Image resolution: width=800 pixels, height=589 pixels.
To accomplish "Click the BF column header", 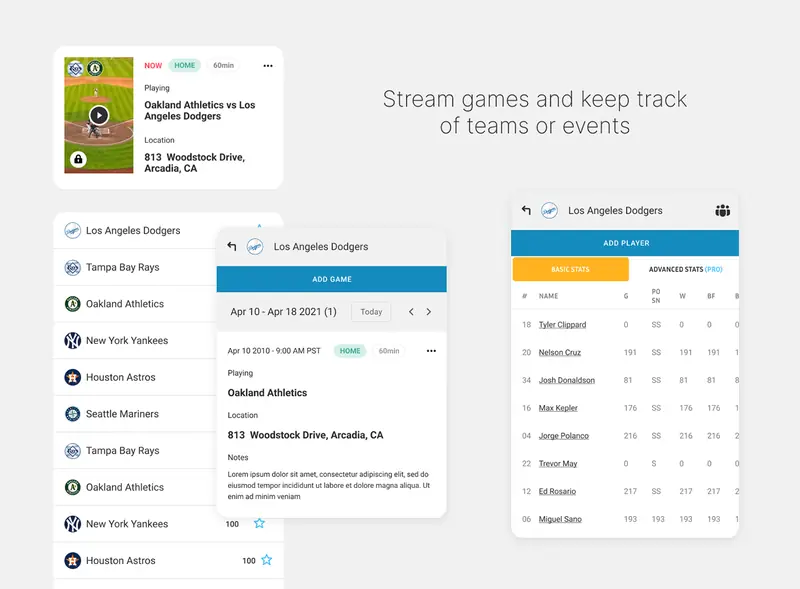I will coord(711,296).
